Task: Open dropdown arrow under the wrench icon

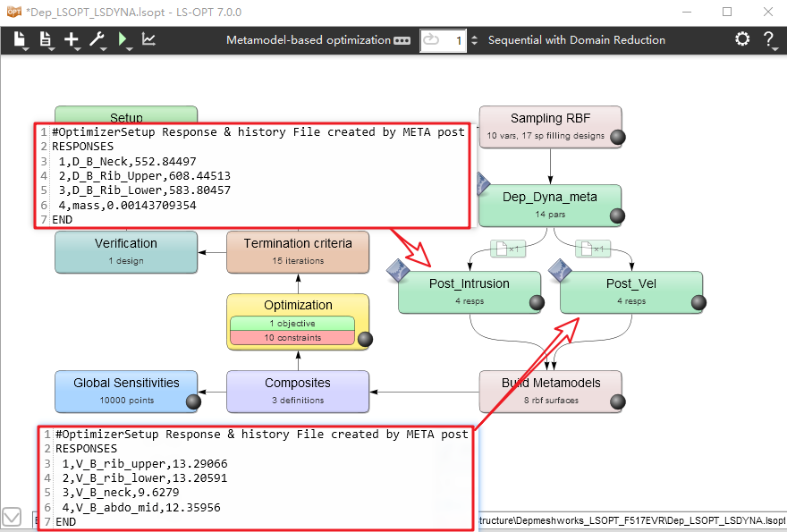Action: point(104,48)
